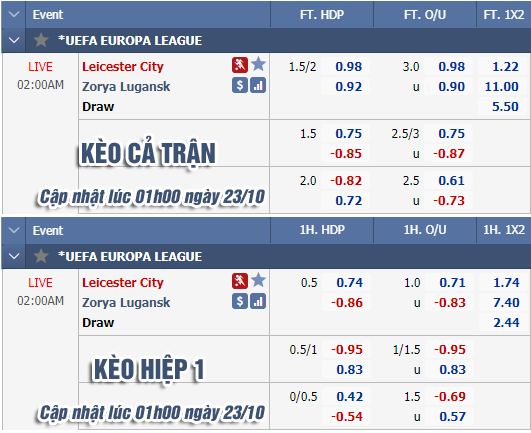Open the statistics bar-chart icon in the first-half table
531x433 pixels.
click(258, 301)
